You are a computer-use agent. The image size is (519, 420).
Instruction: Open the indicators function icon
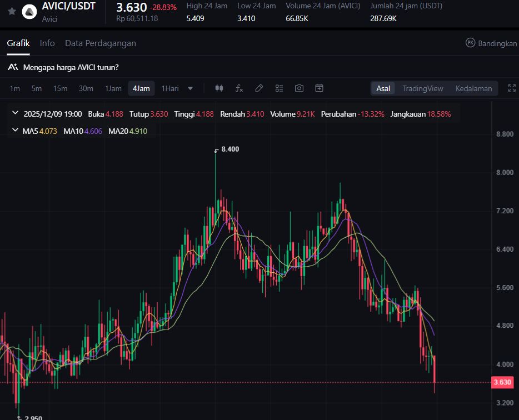[239, 88]
